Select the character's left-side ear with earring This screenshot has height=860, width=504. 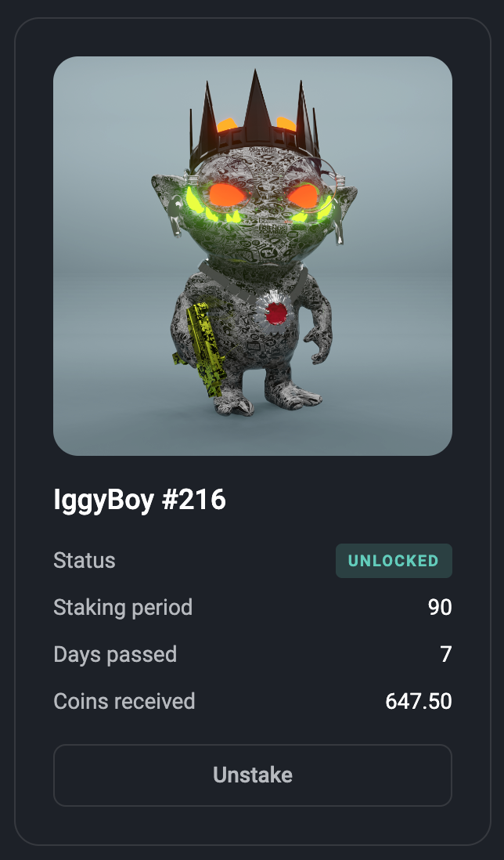[169, 202]
